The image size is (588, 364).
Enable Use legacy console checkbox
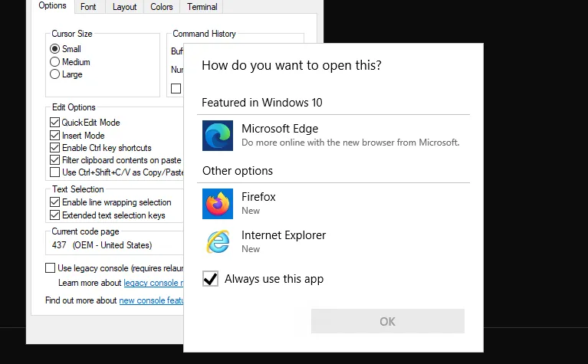coord(50,267)
